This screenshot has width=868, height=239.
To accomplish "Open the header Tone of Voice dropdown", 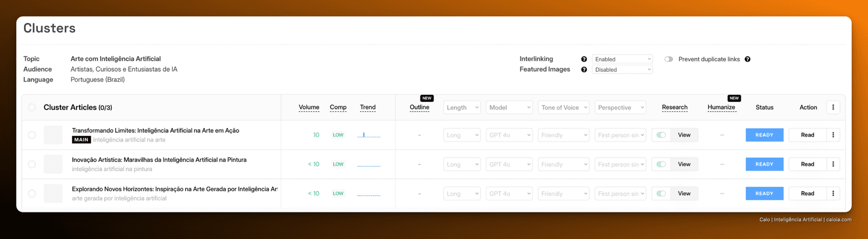I will (x=564, y=107).
